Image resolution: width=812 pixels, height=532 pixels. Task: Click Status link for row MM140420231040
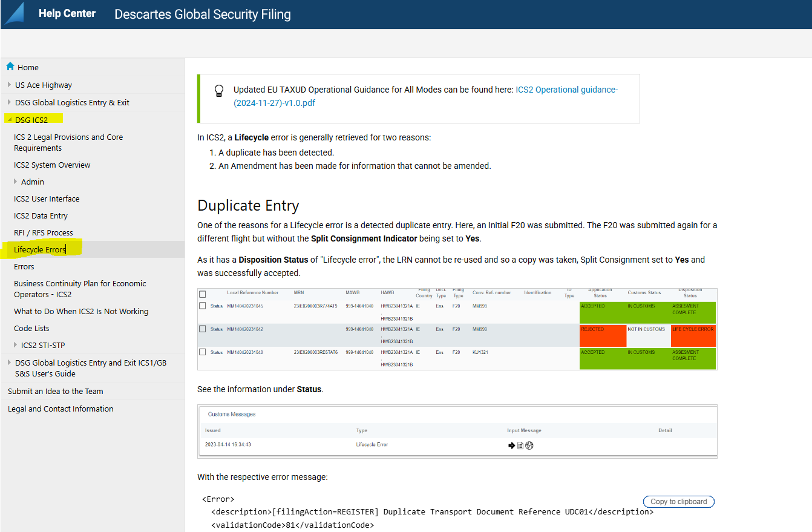click(217, 352)
